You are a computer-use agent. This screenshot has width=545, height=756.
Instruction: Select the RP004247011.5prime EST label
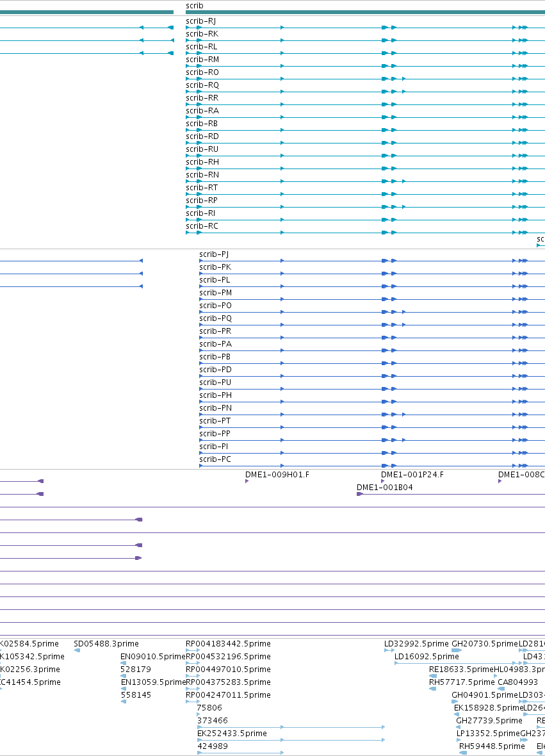[x=229, y=695]
